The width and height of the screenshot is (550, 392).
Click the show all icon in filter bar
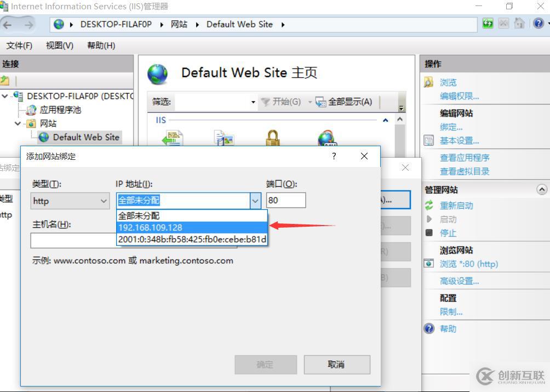pyautogui.click(x=320, y=102)
